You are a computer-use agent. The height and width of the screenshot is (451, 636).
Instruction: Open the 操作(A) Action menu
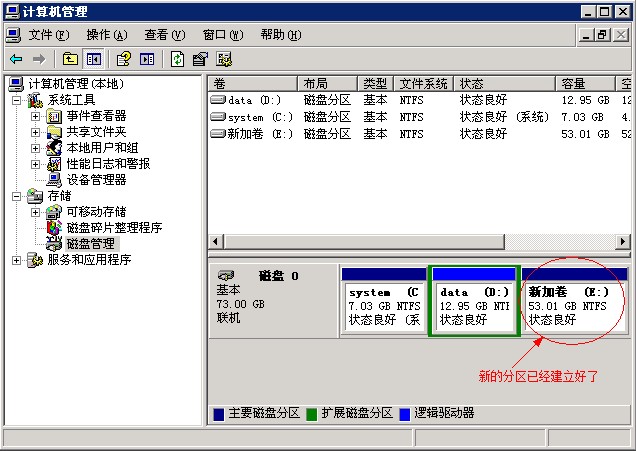(x=106, y=35)
